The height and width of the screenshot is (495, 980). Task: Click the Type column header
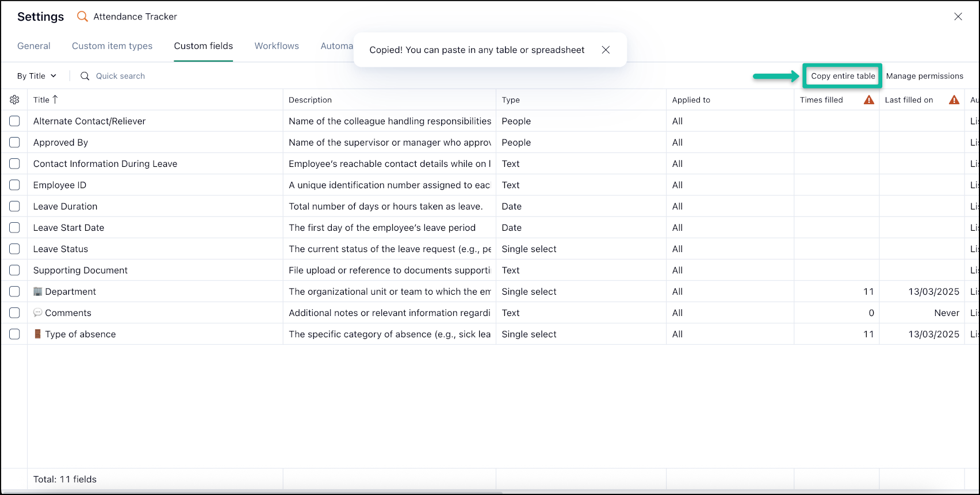pos(511,100)
